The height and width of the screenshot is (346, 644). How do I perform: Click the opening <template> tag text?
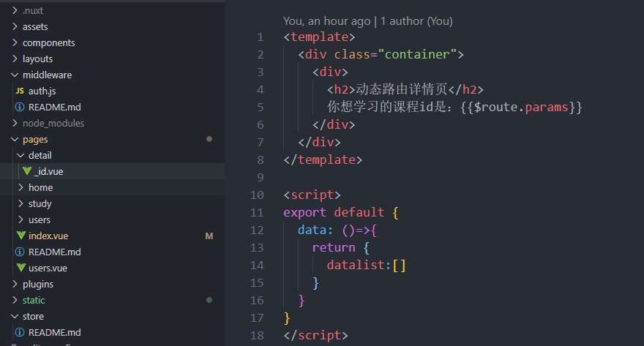[x=319, y=37]
